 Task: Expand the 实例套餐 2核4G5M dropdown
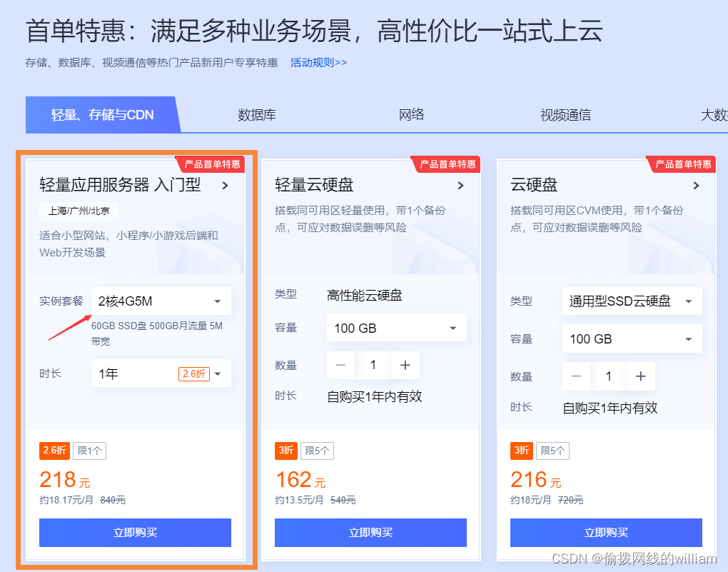click(x=161, y=301)
